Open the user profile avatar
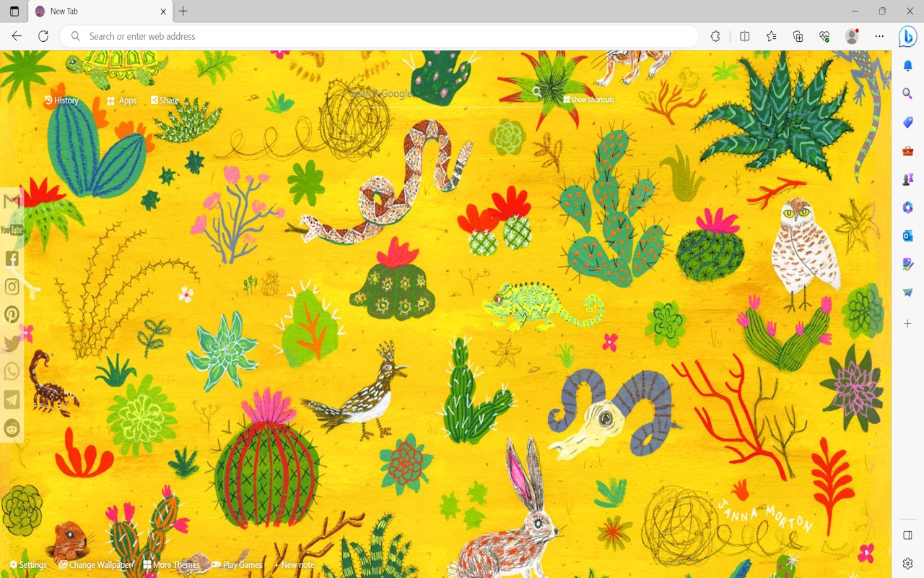Image resolution: width=924 pixels, height=578 pixels. click(852, 36)
